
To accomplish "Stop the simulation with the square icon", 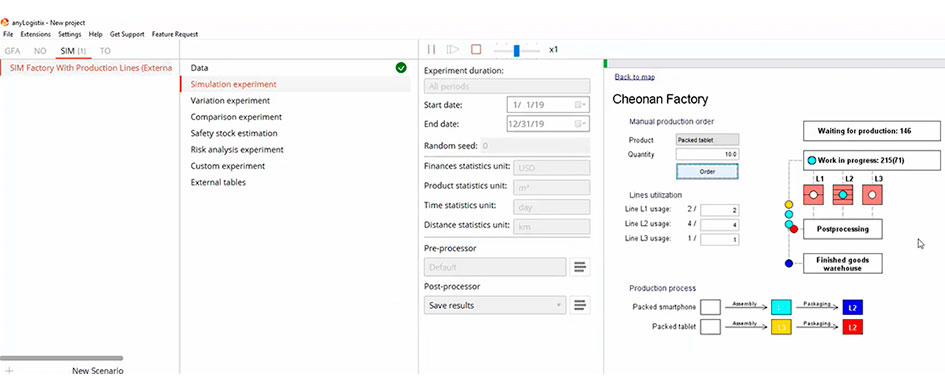I will pyautogui.click(x=476, y=49).
